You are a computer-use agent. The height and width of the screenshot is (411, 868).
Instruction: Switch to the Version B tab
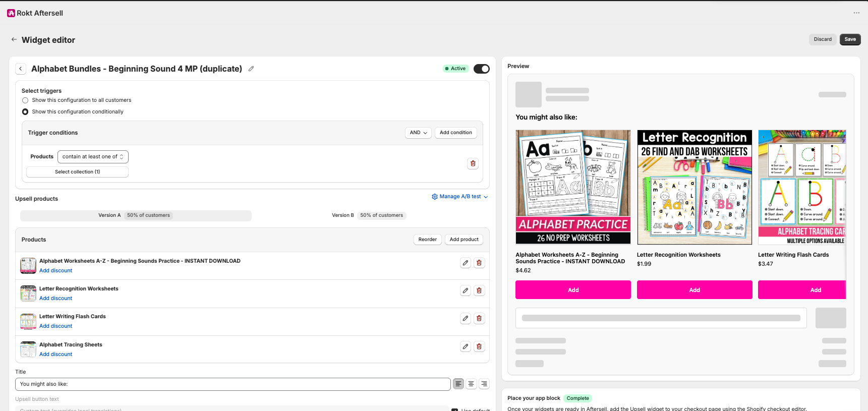pyautogui.click(x=369, y=215)
